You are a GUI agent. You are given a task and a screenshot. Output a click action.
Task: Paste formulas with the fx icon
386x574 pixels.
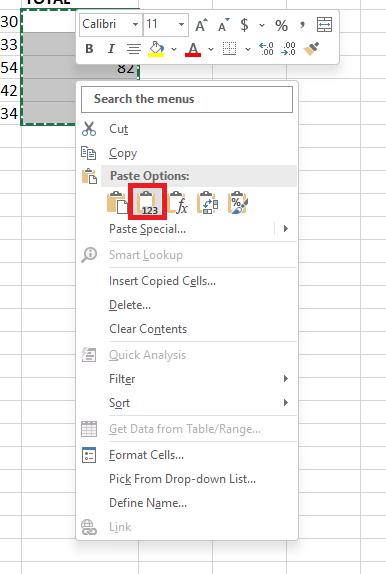[x=178, y=203]
